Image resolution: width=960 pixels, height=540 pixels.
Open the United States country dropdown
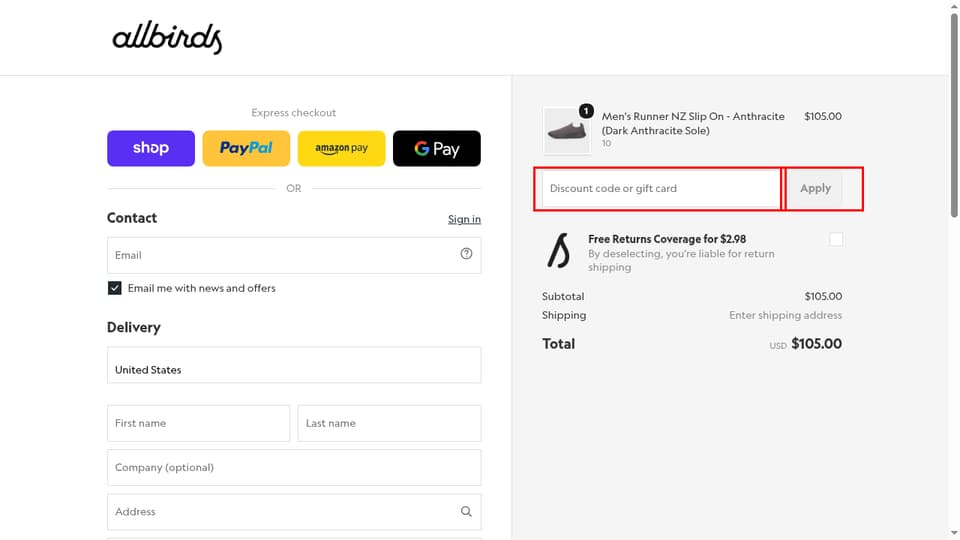(294, 365)
